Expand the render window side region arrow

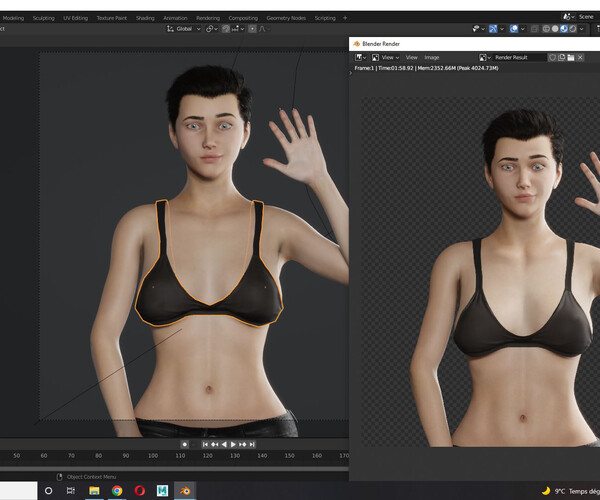(351, 73)
